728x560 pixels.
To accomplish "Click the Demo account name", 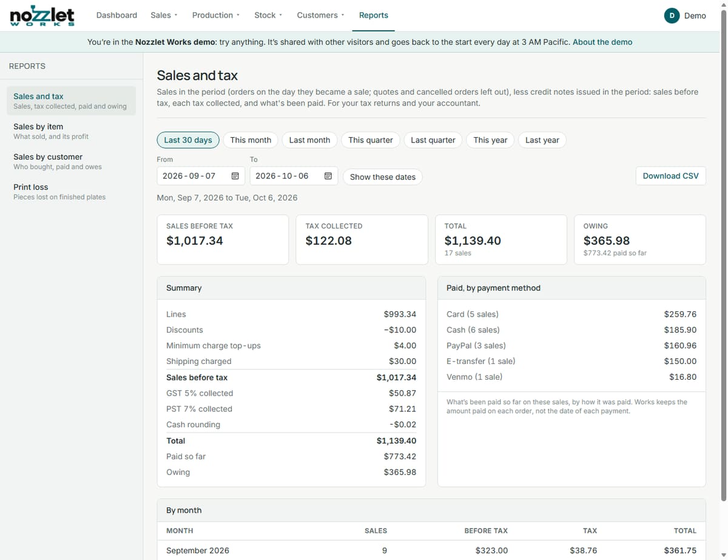I will point(695,16).
